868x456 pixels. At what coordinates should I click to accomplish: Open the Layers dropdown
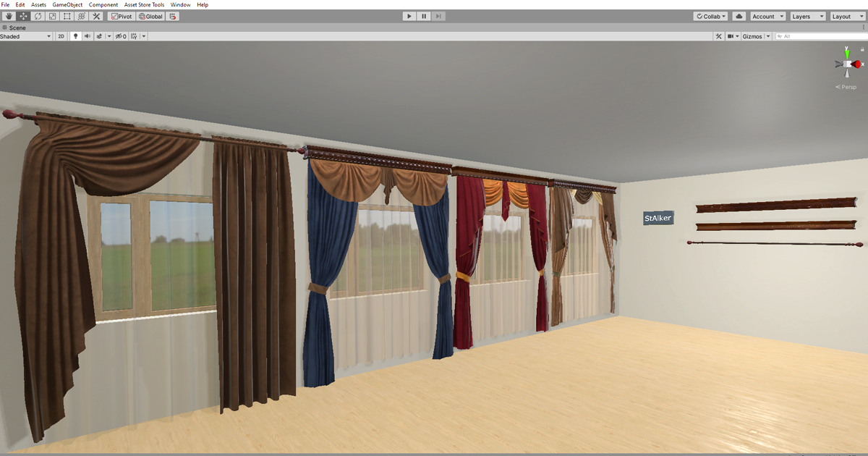[807, 16]
